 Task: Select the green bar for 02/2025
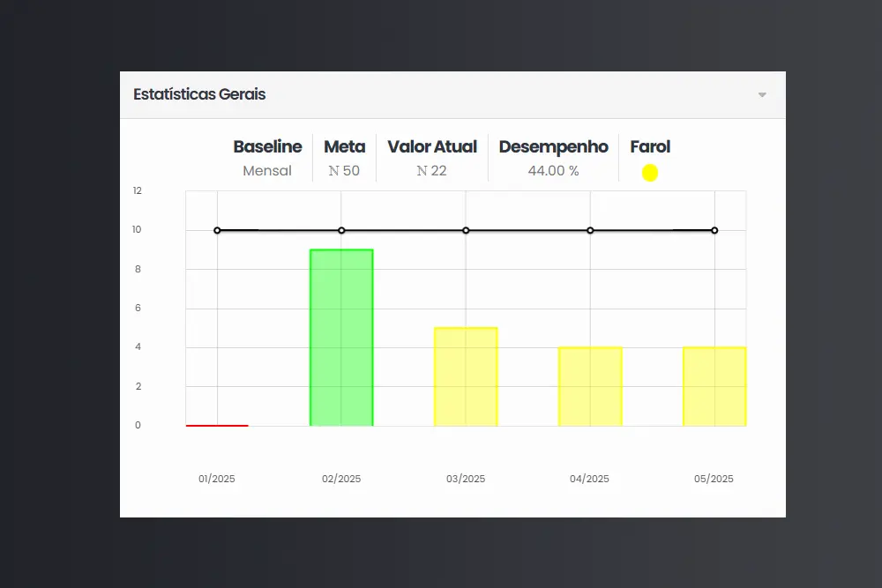point(341,338)
